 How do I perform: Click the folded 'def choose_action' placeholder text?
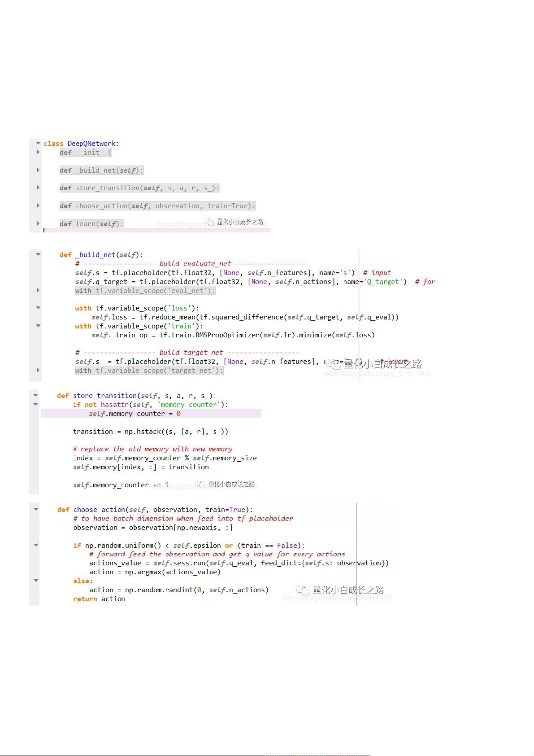click(x=157, y=206)
